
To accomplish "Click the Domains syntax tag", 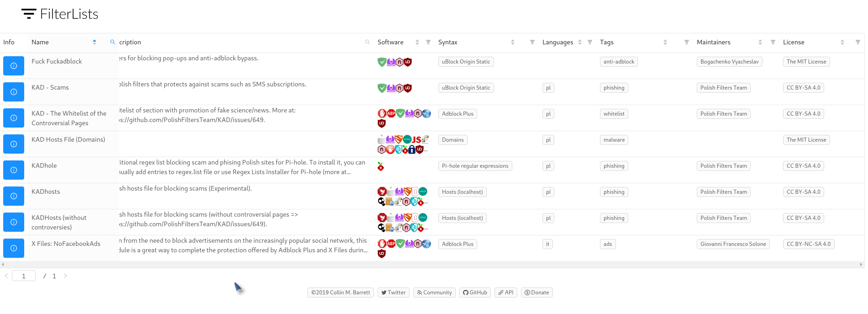I will [x=452, y=140].
